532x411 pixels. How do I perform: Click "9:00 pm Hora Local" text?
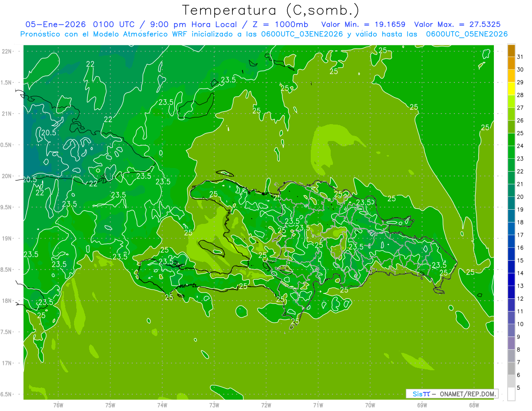192,24
